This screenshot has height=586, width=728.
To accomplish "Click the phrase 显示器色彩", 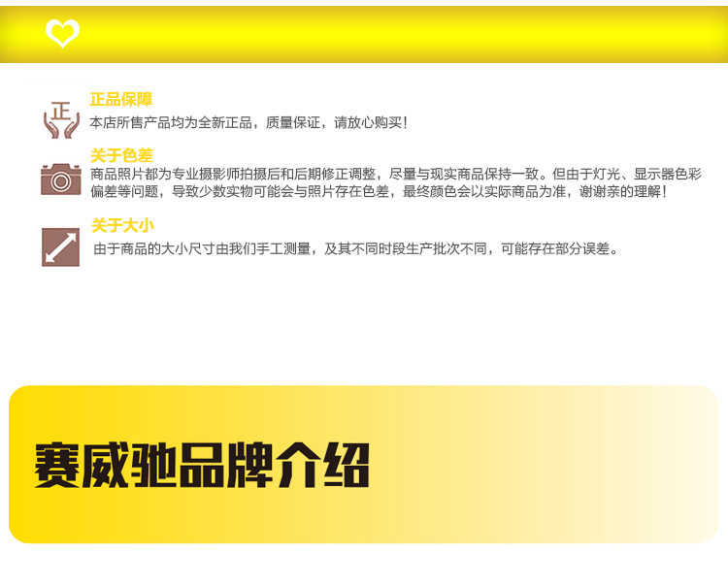I will (x=667, y=174).
